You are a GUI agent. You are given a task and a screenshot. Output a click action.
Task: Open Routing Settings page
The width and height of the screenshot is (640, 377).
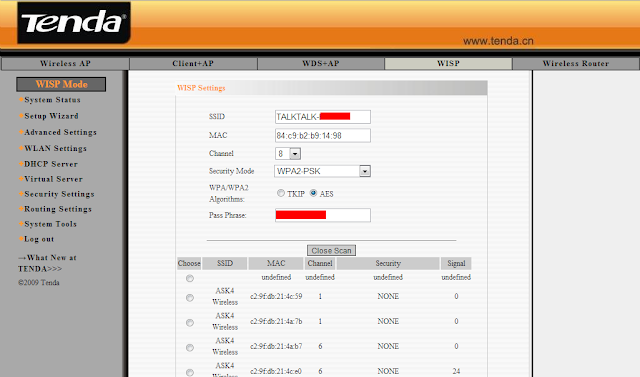click(x=58, y=209)
